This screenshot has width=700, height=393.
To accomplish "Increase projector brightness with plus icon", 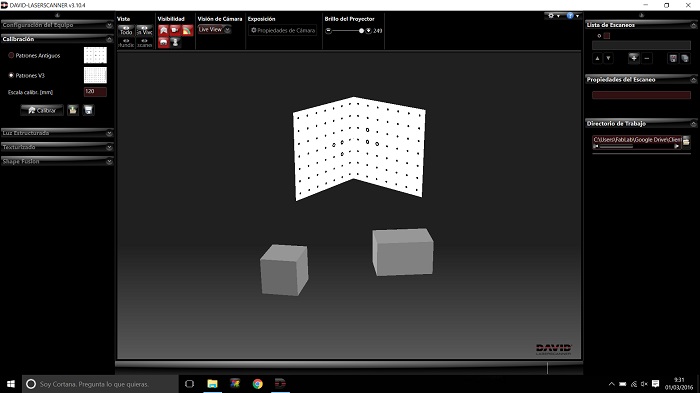I will click(x=368, y=31).
